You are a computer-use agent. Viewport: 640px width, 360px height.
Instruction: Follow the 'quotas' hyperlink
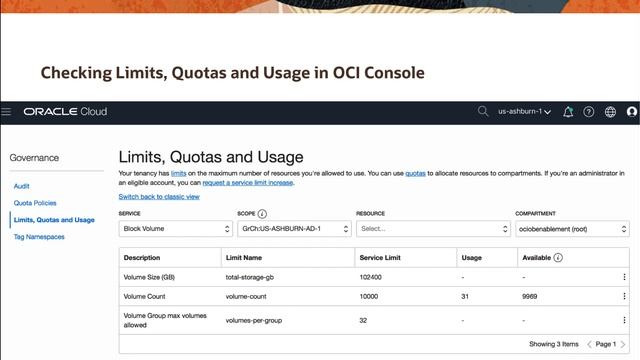pyautogui.click(x=415, y=173)
